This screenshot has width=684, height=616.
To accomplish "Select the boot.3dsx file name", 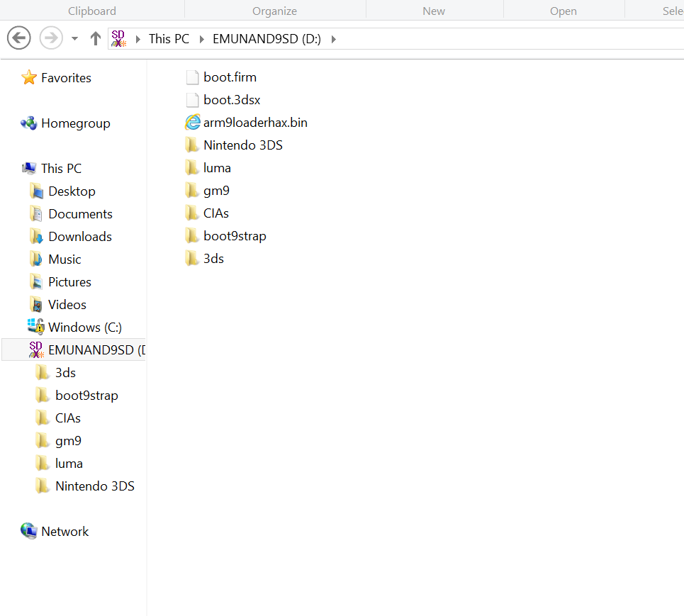I will tap(232, 100).
